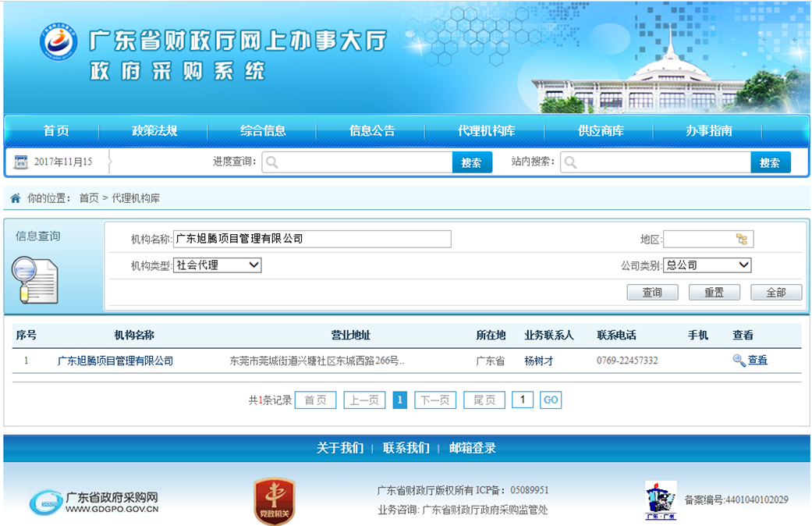Click the GO pagination button
The height and width of the screenshot is (526, 812).
point(551,400)
